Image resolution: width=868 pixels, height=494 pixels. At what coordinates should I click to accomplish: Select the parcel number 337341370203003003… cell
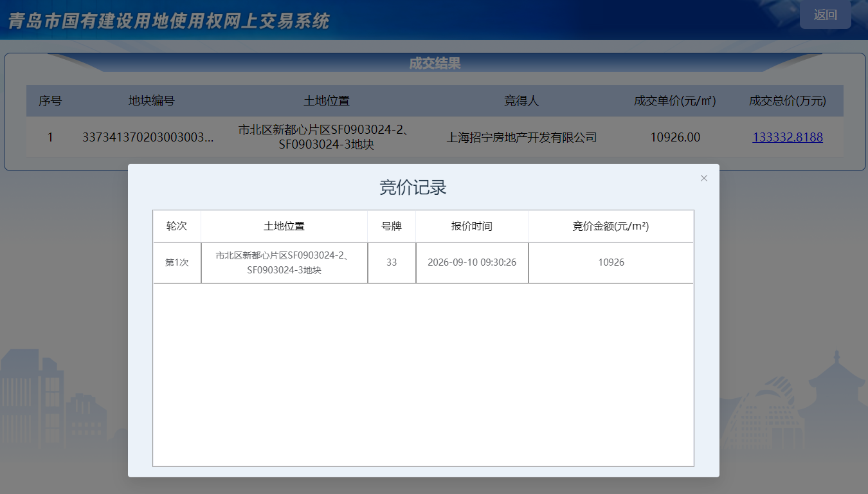(149, 137)
